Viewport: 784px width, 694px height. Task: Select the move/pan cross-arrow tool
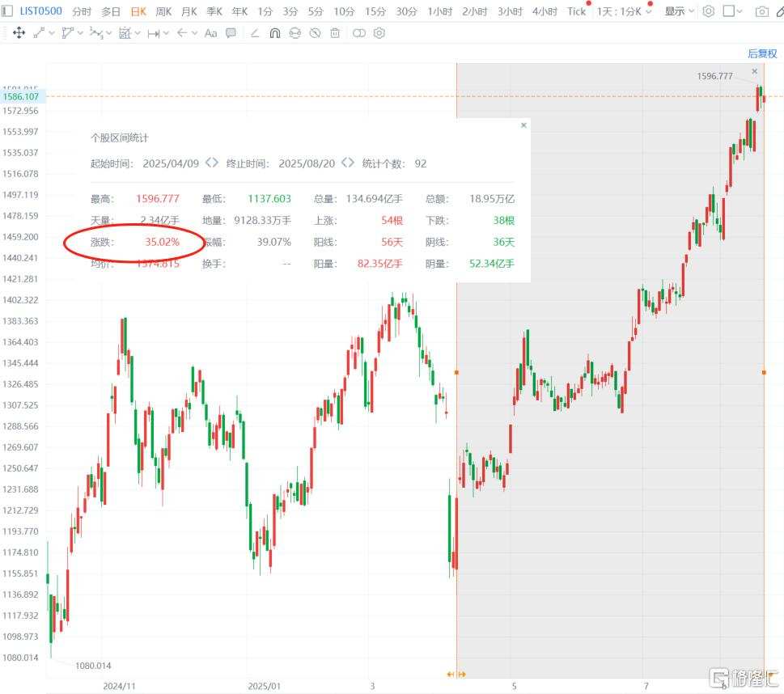pos(19,33)
